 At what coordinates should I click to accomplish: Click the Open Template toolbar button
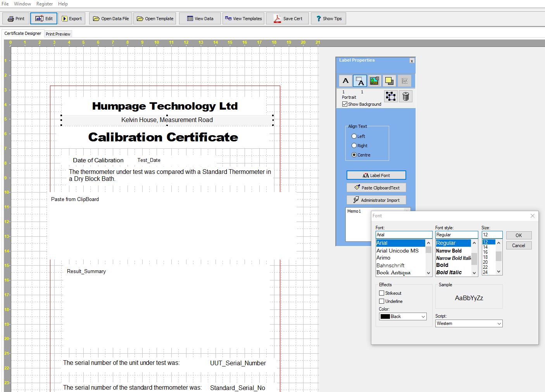click(x=155, y=19)
